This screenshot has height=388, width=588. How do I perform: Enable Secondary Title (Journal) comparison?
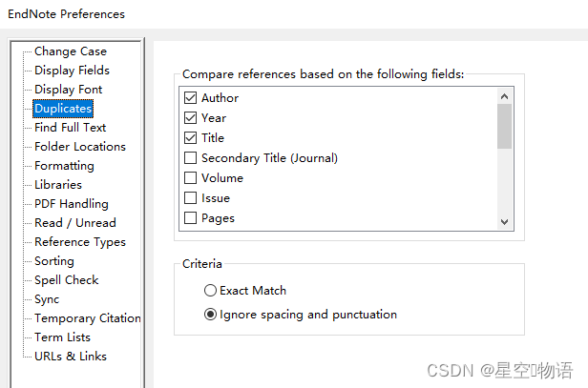click(191, 158)
